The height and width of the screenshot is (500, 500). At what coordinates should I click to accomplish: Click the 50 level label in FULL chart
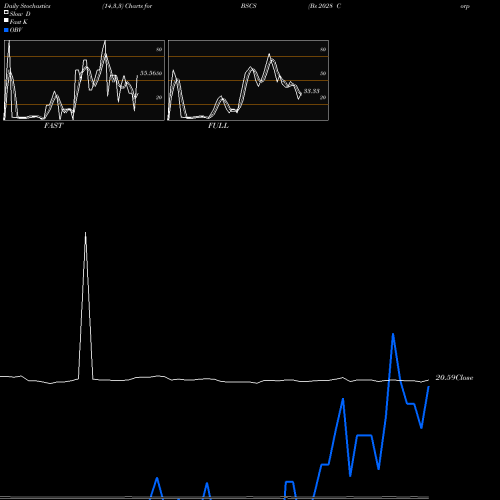[323, 73]
